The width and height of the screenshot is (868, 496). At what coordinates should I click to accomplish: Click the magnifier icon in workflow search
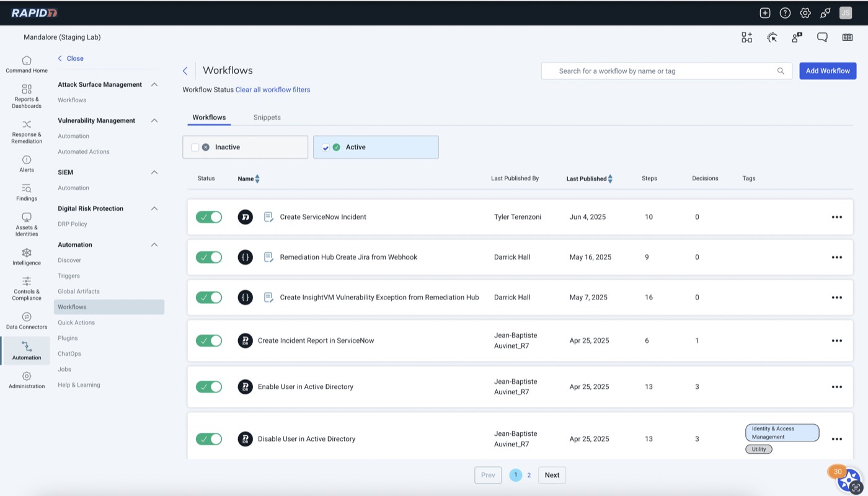point(781,71)
